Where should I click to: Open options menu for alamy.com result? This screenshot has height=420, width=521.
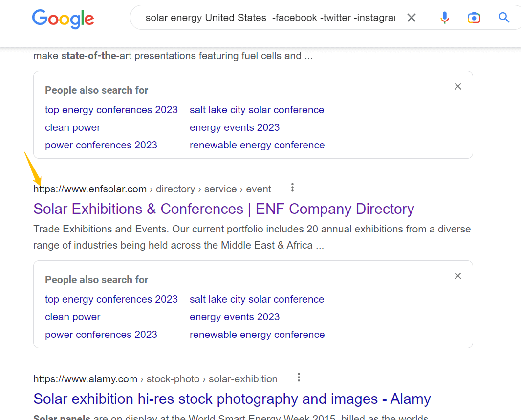pyautogui.click(x=299, y=378)
